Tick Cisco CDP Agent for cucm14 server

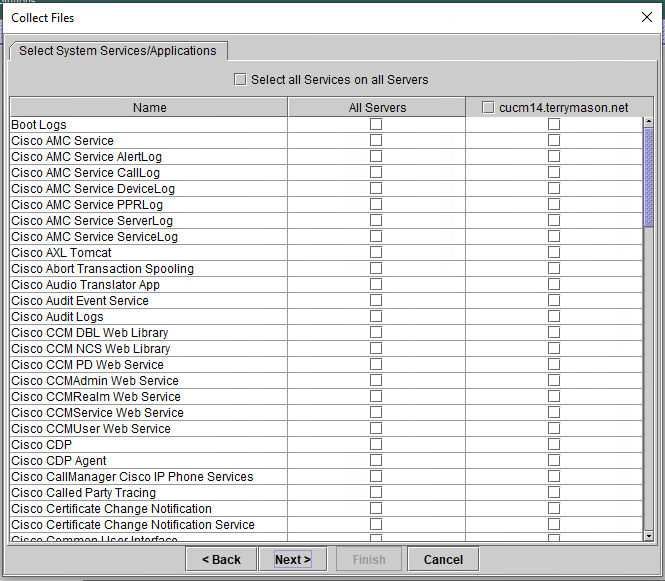coord(554,461)
